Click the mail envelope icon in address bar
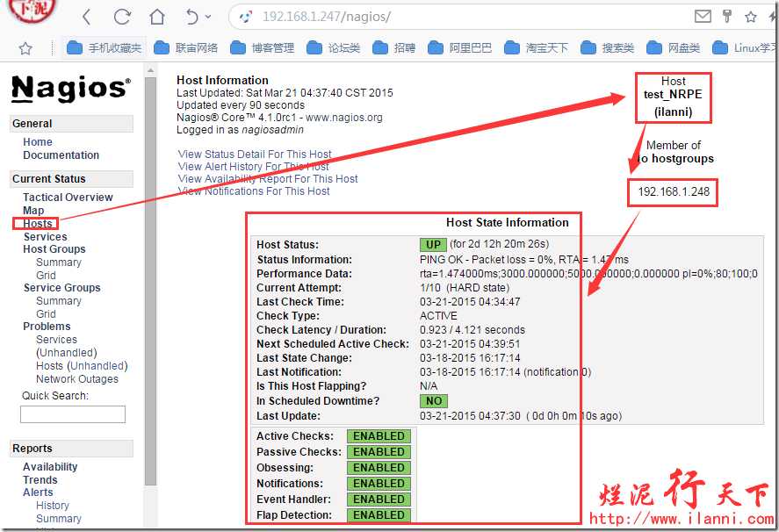The width and height of the screenshot is (779, 532). pyautogui.click(x=703, y=17)
